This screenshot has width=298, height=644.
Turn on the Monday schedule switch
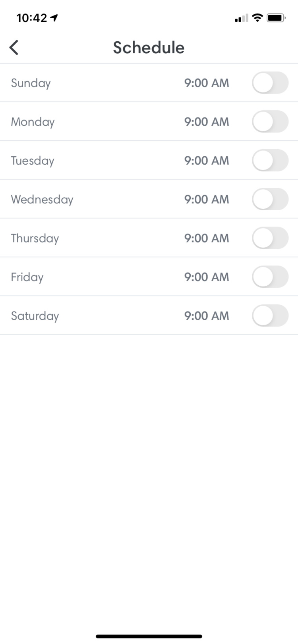(270, 122)
